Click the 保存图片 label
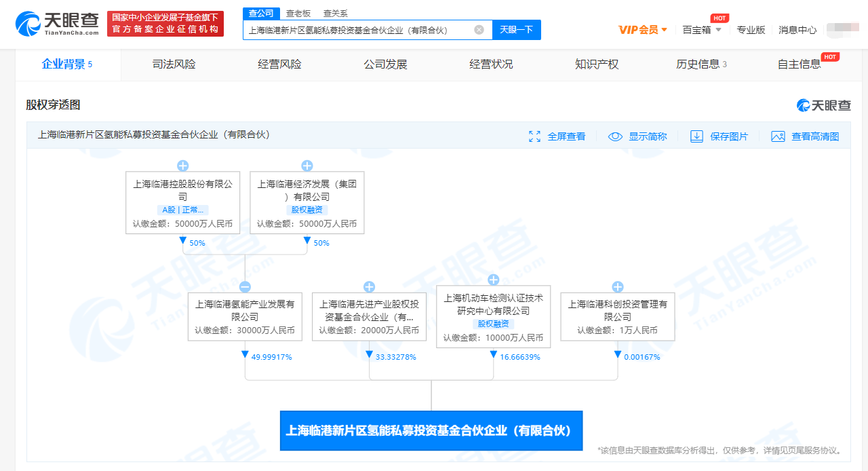 (x=729, y=136)
